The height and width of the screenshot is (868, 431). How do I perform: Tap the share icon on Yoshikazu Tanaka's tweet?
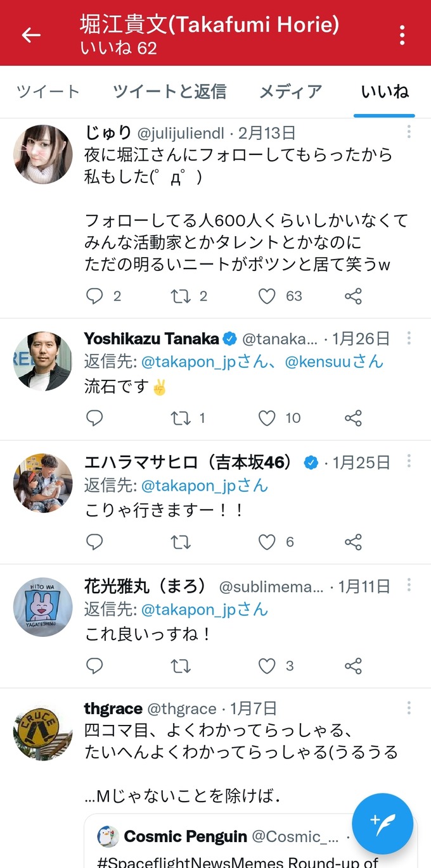(353, 418)
